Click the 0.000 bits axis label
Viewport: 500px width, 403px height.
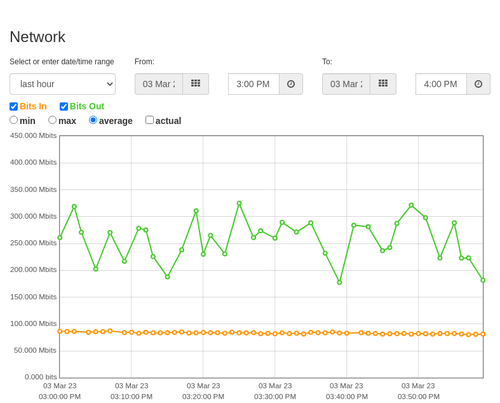[41, 377]
